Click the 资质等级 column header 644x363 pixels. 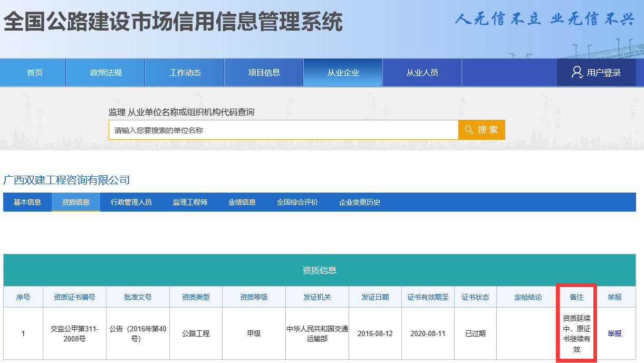pyautogui.click(x=254, y=297)
